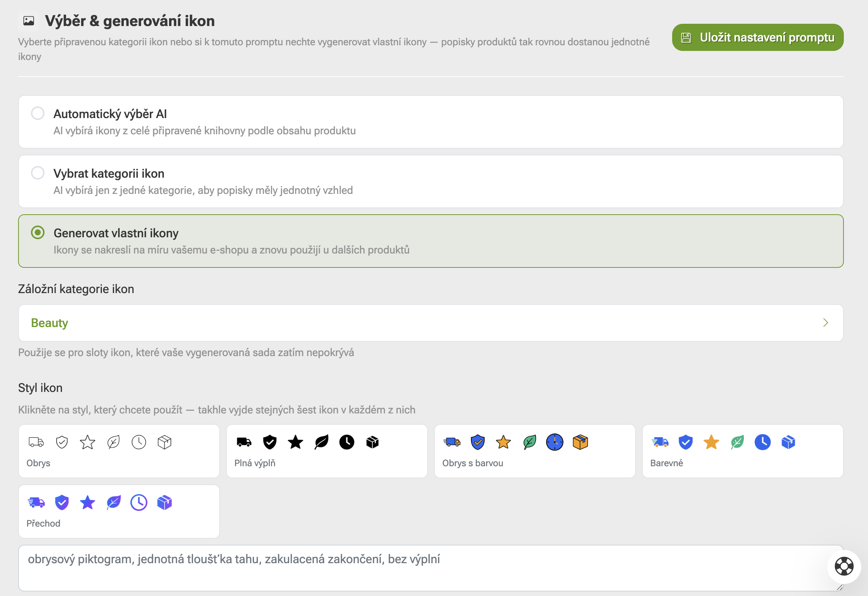Select Generovat vlastní ikony radio button

[x=38, y=232]
